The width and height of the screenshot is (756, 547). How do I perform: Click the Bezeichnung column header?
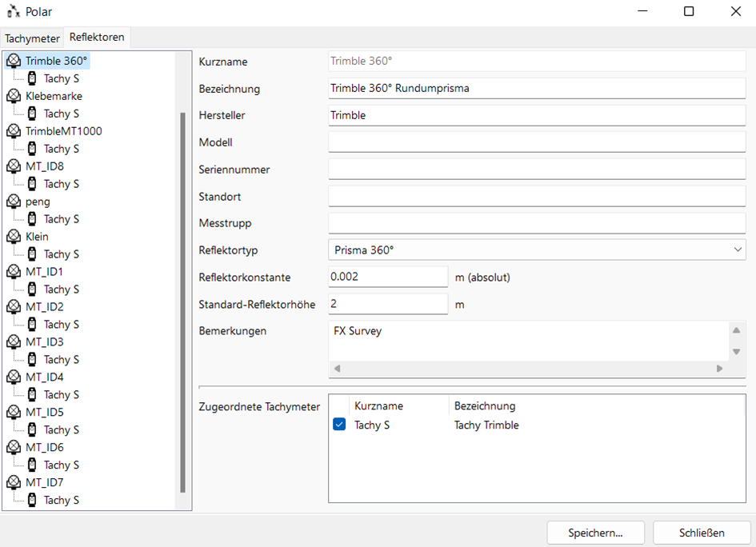(485, 405)
